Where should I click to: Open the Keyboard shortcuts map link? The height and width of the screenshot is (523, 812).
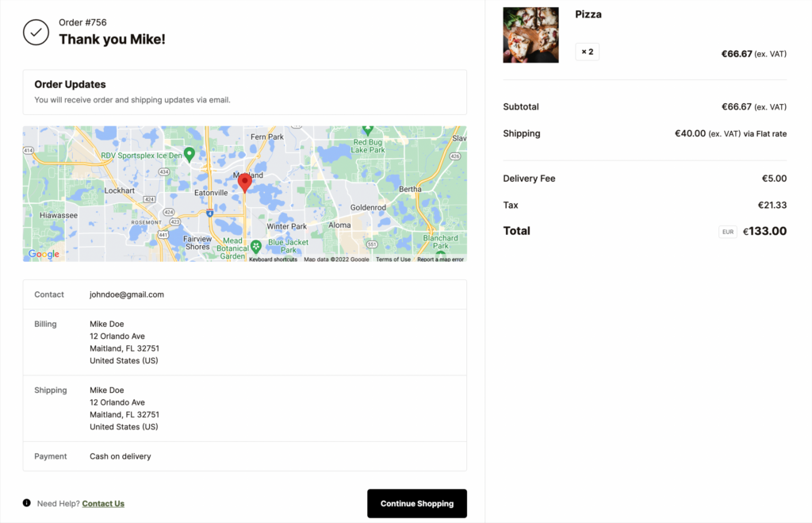(273, 259)
